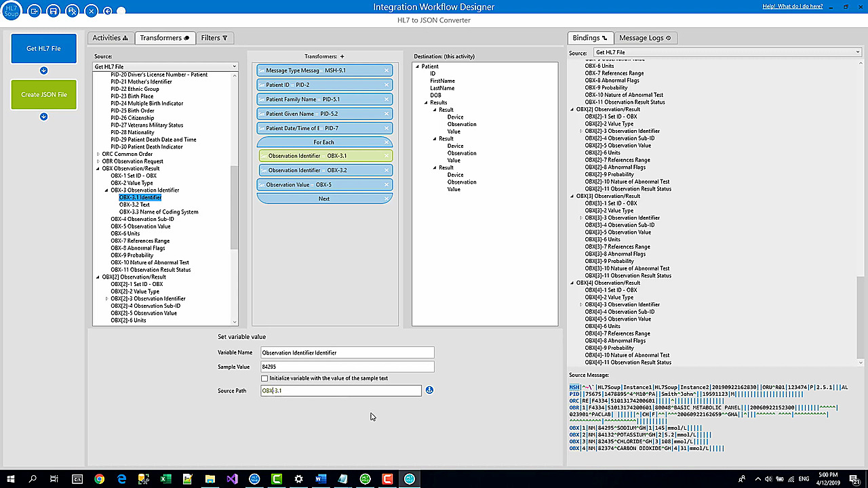The image size is (868, 488).
Task: Open the Bindings tab
Action: coord(590,38)
